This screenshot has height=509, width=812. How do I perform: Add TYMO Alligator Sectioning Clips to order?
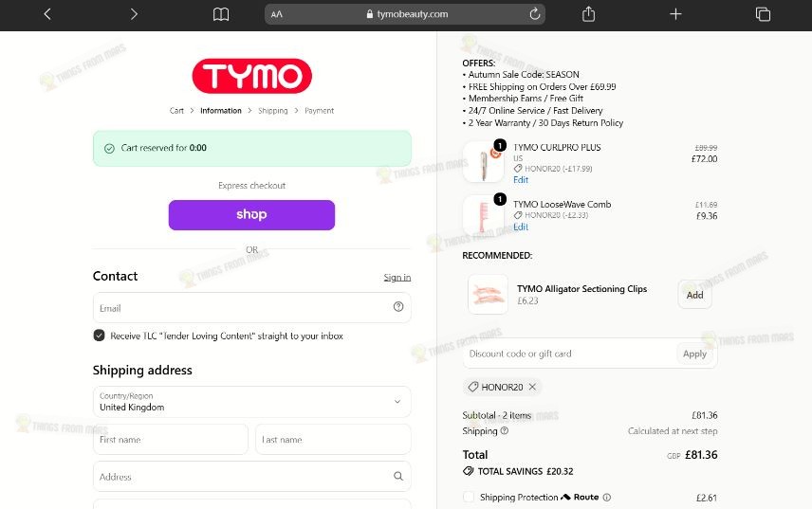[x=694, y=295]
